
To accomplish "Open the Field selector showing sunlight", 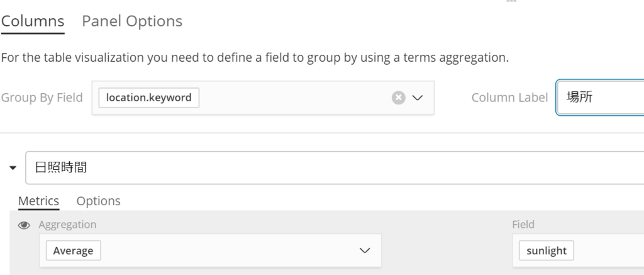I will click(577, 250).
